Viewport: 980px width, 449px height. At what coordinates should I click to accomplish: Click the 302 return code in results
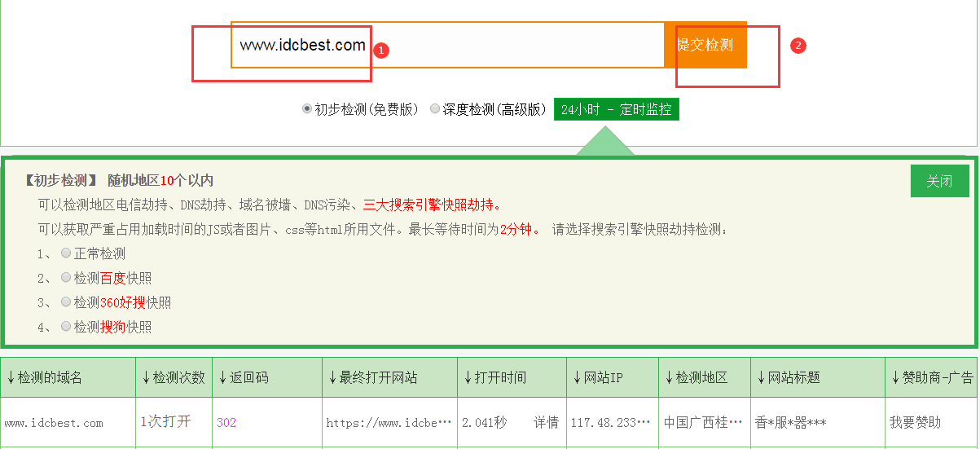click(x=226, y=422)
